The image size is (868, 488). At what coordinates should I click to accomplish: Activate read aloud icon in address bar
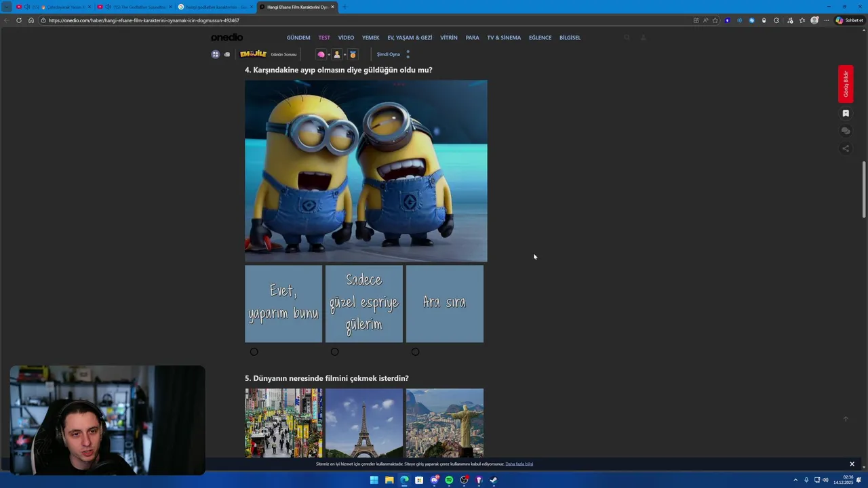(705, 20)
